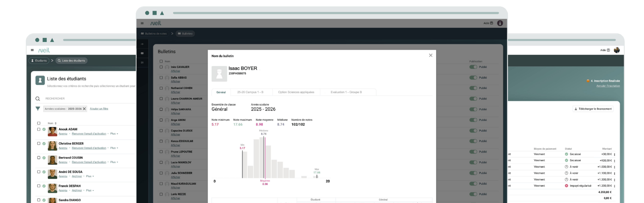Viewport: 644px width, 203px height.
Task: Open the user avatar in dark header
Action: (500, 23)
